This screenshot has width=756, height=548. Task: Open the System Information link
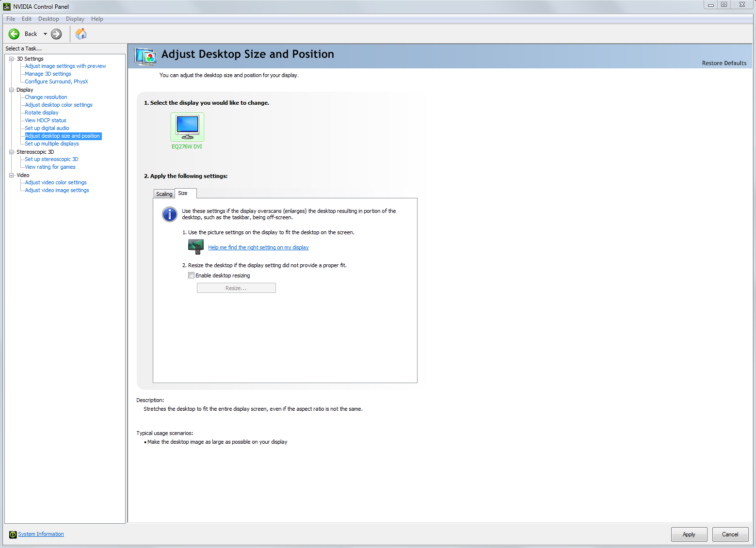coord(41,534)
